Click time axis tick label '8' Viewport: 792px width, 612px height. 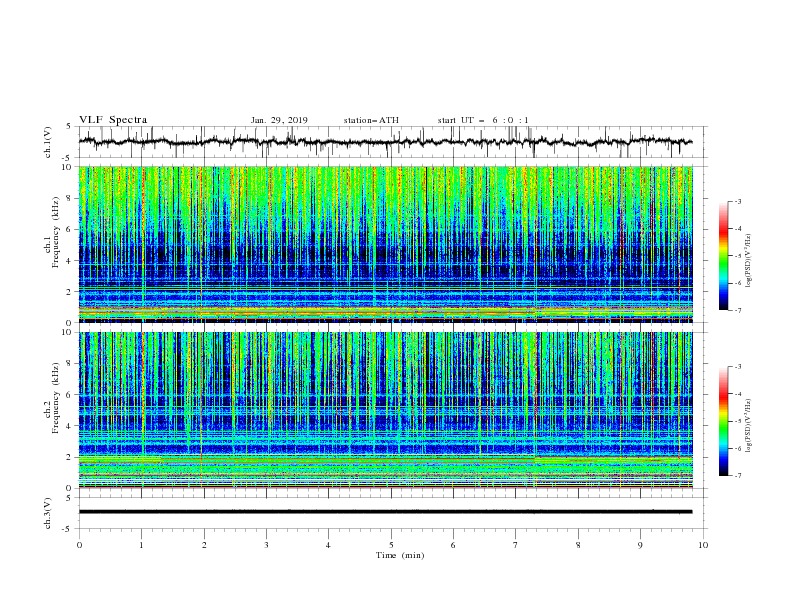click(x=578, y=545)
